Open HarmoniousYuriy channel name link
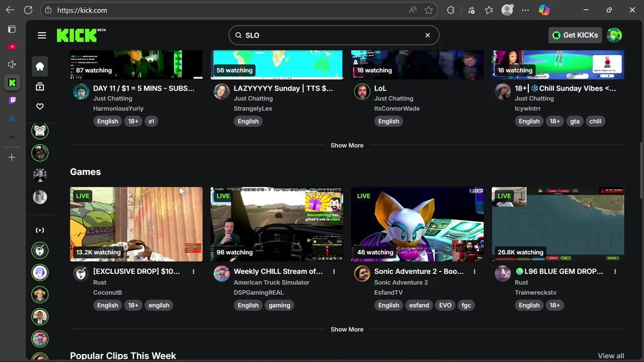This screenshot has height=362, width=644. pyautogui.click(x=118, y=109)
